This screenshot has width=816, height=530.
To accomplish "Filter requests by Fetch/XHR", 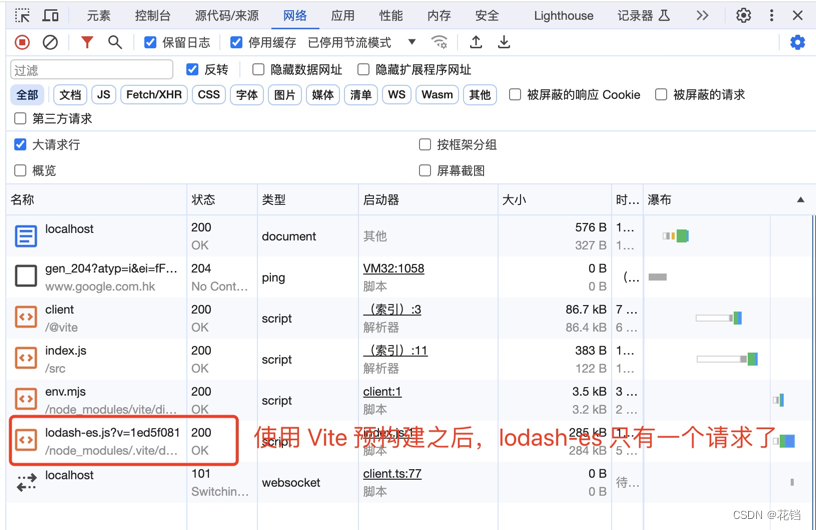I will click(x=154, y=95).
